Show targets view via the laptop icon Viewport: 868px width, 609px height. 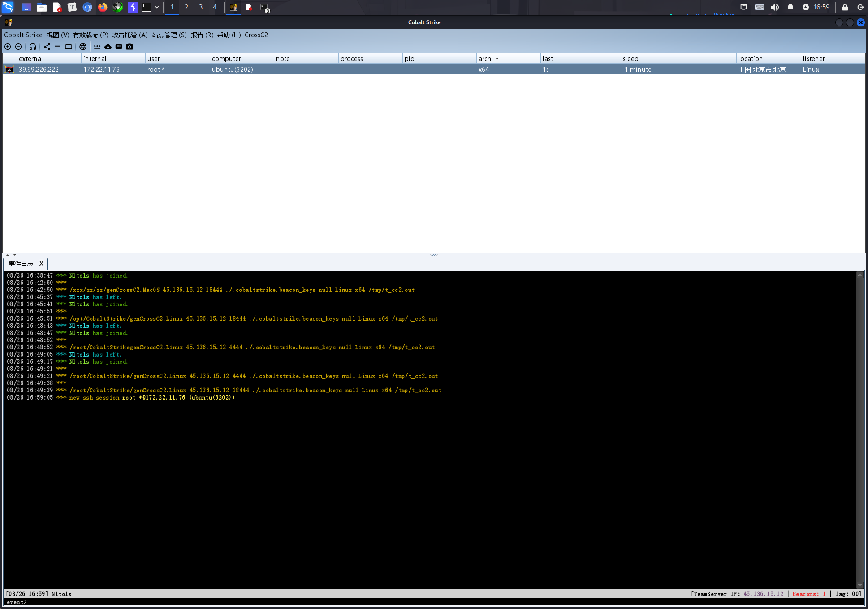(69, 47)
